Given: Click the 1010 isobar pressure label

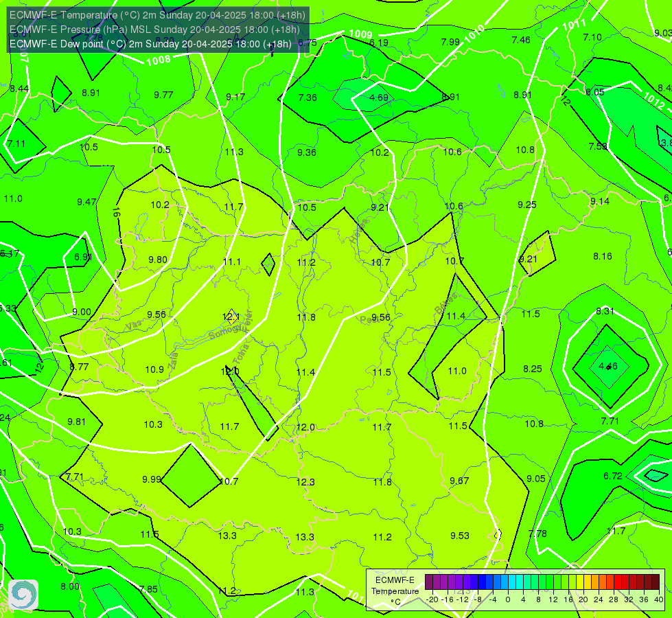Looking at the screenshot, I should [474, 34].
